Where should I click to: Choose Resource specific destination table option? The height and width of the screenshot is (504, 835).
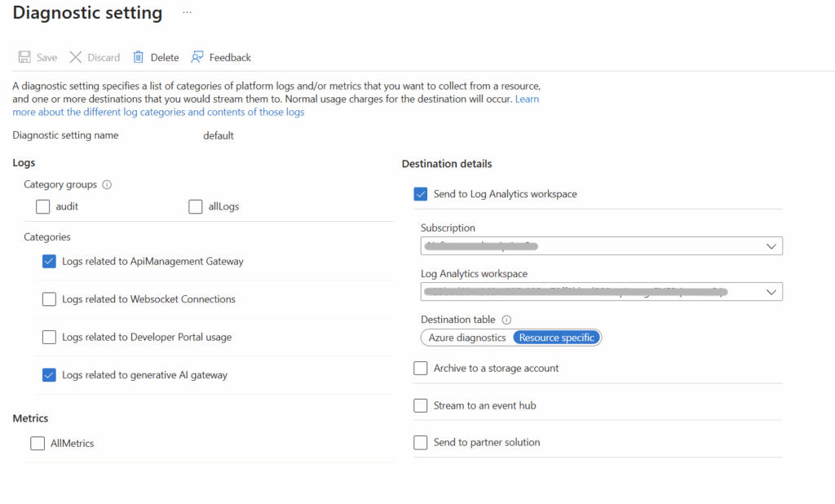[557, 338]
